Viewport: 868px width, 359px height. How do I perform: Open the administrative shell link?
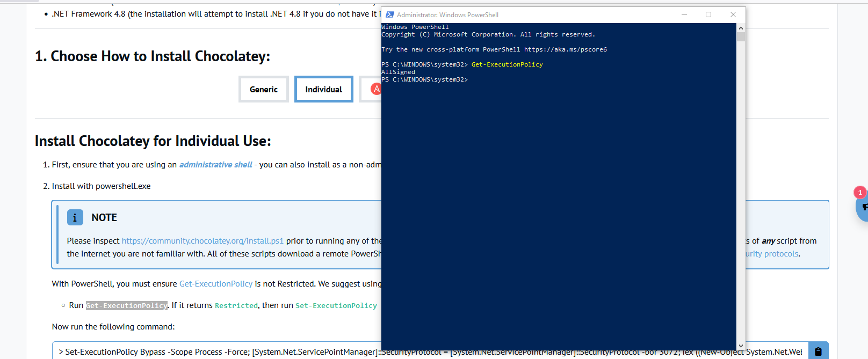(x=215, y=165)
